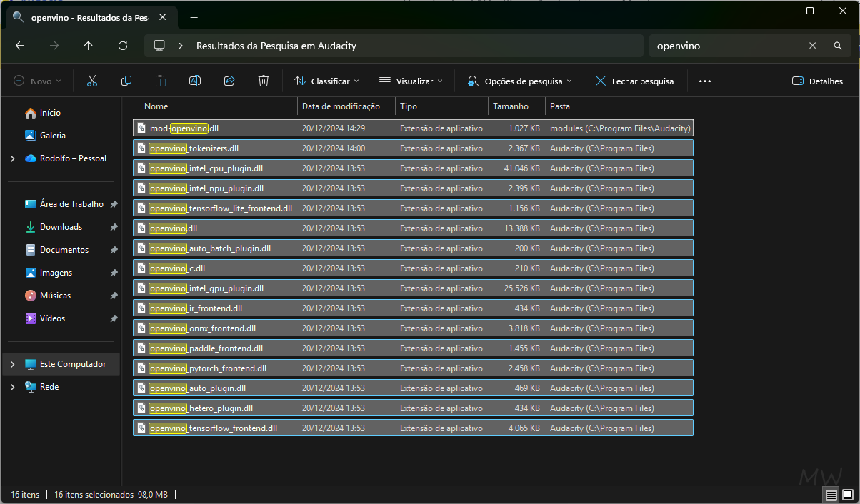Open the Classificar sort dropdown

(x=326, y=81)
